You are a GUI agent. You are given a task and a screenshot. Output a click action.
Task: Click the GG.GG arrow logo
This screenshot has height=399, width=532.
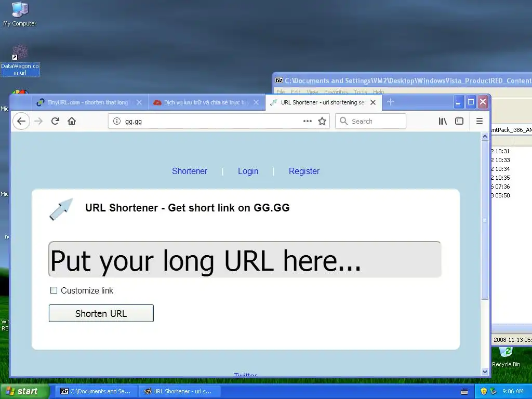pyautogui.click(x=61, y=209)
